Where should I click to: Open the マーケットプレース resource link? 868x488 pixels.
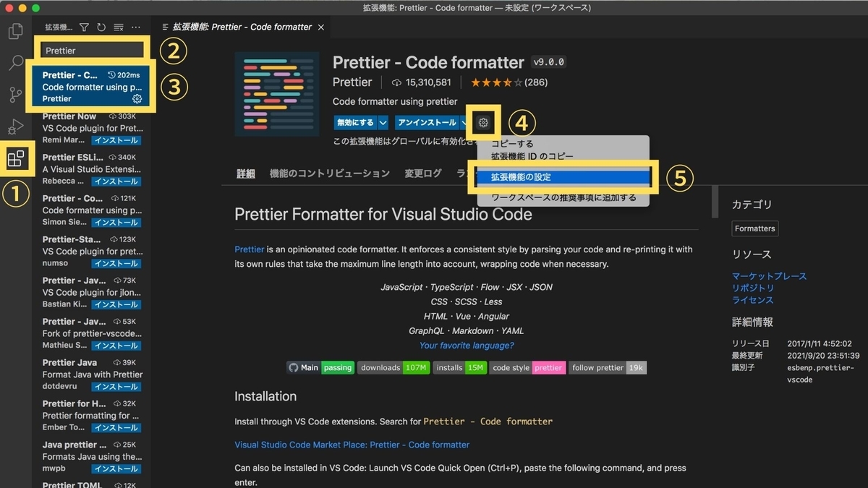click(769, 276)
